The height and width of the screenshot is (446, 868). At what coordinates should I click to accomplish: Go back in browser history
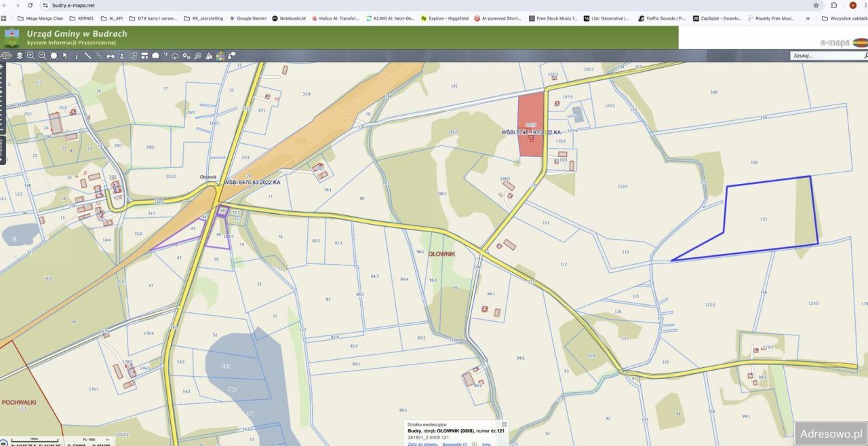pos(5,5)
